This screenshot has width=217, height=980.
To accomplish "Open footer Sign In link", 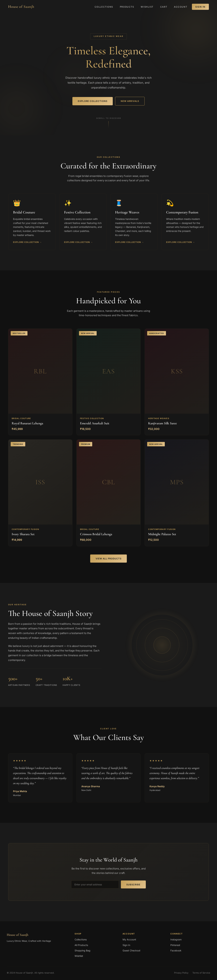I will tap(126, 945).
